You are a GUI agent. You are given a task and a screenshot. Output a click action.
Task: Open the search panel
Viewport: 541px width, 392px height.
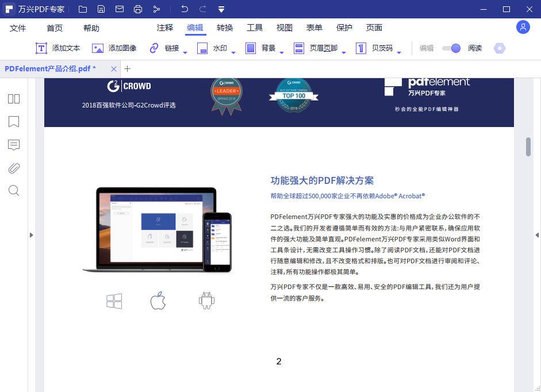coord(13,190)
